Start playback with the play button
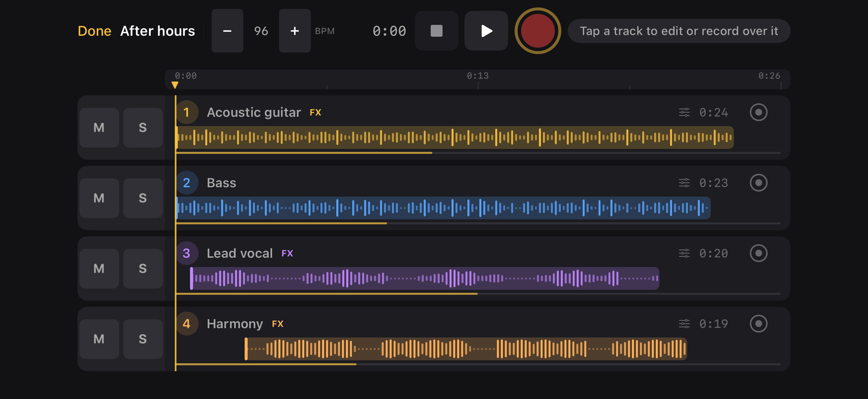Screen dimensions: 868x399 pos(486,31)
